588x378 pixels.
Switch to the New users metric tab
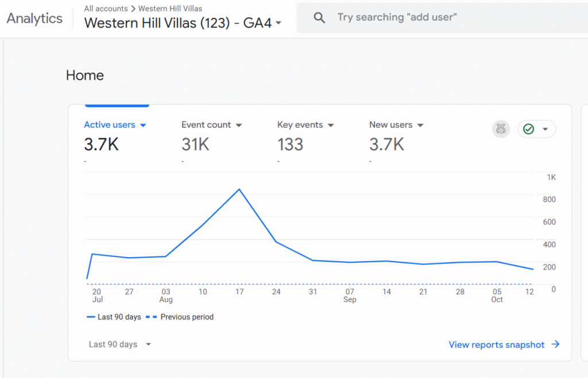390,125
